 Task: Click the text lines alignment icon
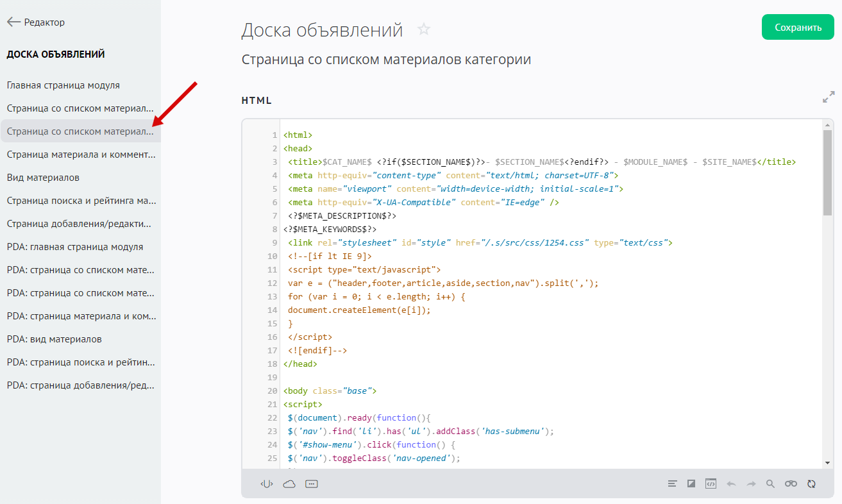tap(672, 484)
